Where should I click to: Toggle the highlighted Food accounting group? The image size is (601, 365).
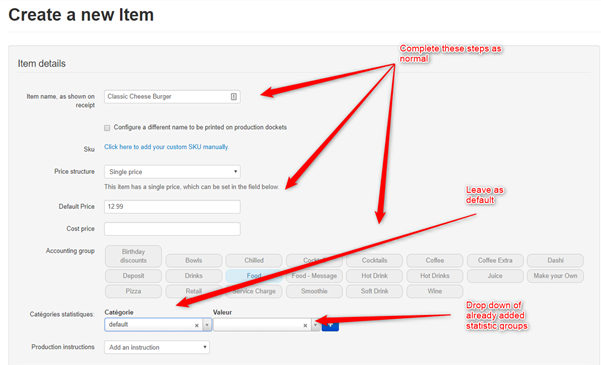pyautogui.click(x=254, y=276)
